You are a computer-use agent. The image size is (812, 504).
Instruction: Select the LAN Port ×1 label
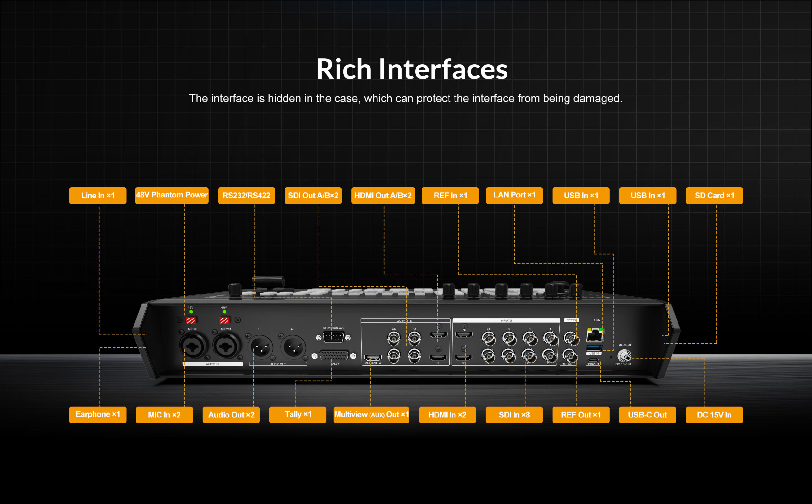[514, 195]
